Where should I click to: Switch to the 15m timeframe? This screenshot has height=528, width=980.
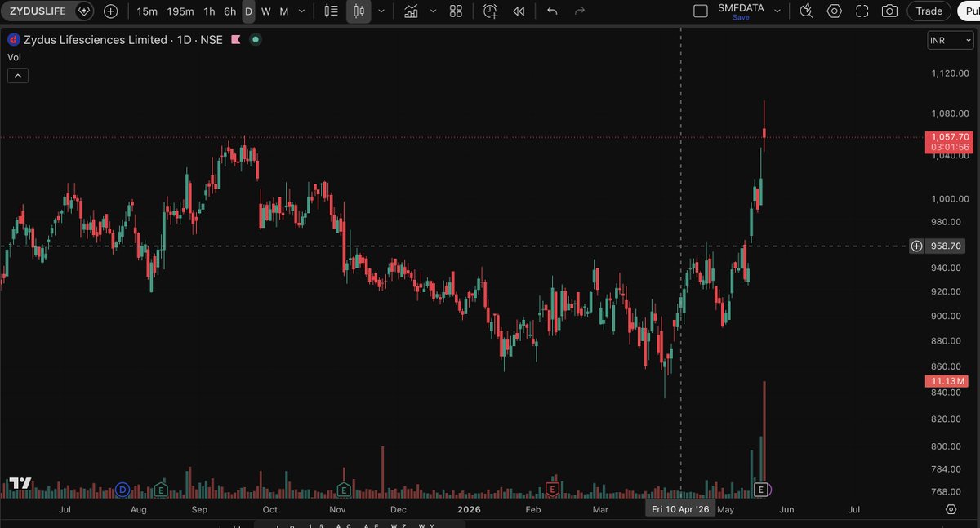coord(147,11)
